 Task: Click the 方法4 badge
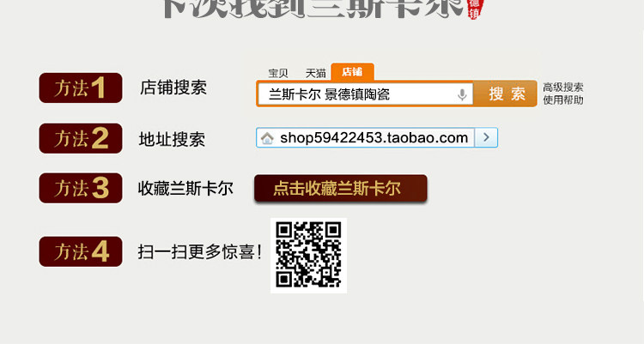[81, 251]
